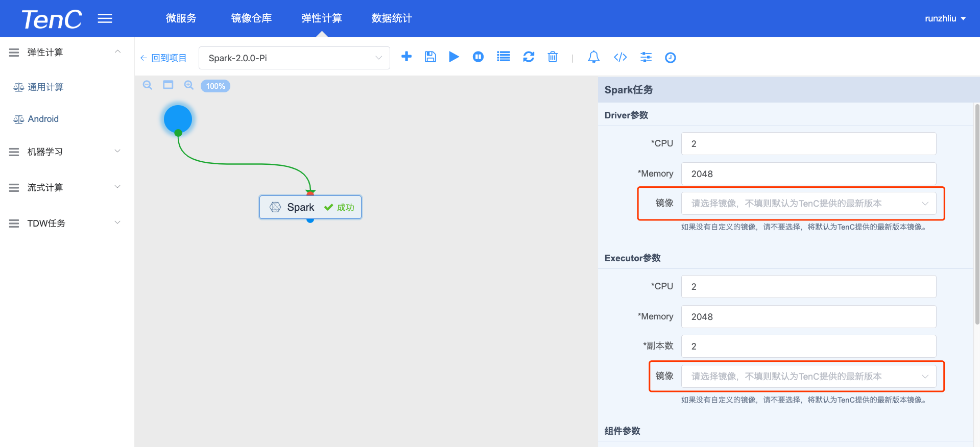Click the Executor 副本数 input field

point(808,346)
